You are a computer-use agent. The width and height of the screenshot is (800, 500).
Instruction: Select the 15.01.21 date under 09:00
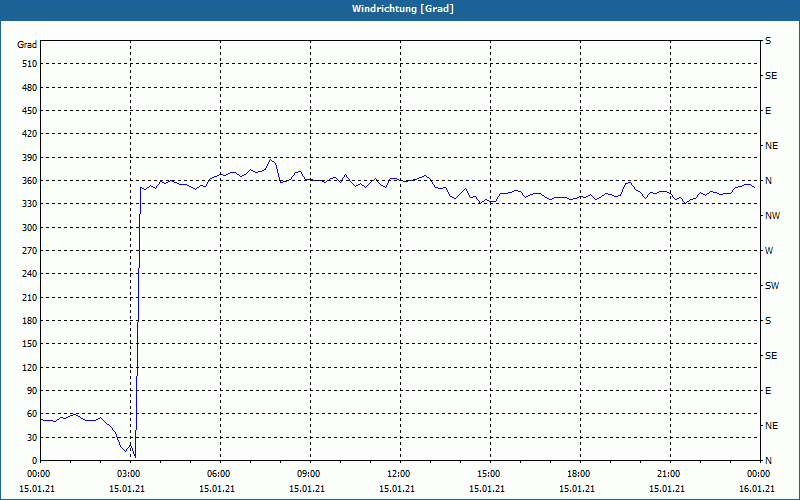point(307,489)
